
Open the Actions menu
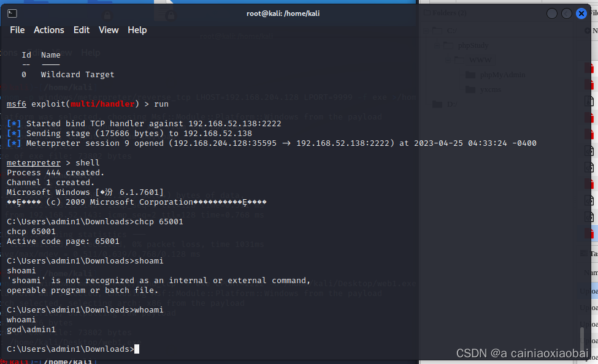click(x=49, y=30)
